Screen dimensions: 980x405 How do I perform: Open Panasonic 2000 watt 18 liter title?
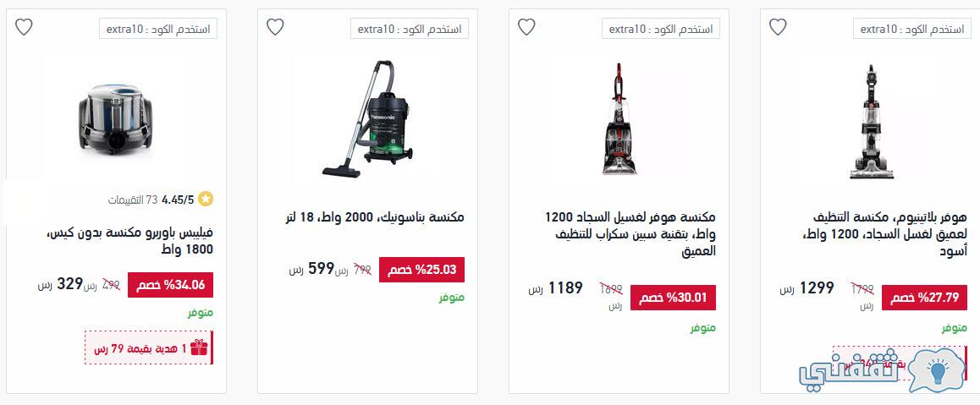374,218
